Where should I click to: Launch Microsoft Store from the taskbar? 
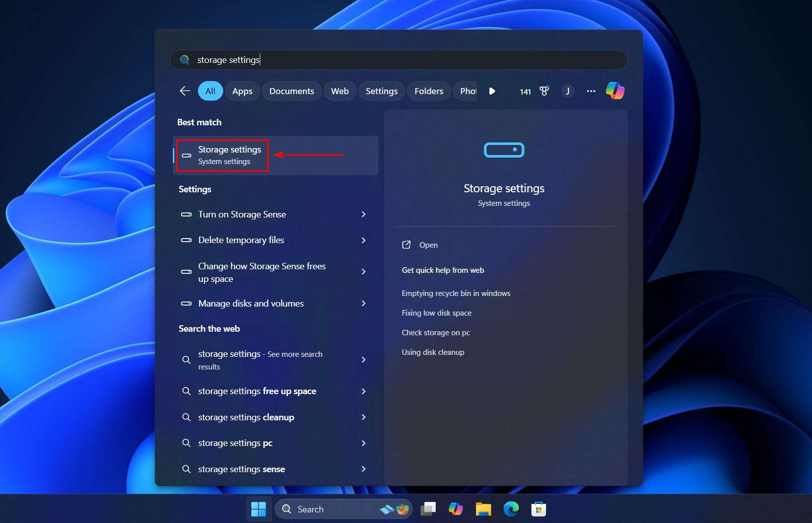click(538, 509)
